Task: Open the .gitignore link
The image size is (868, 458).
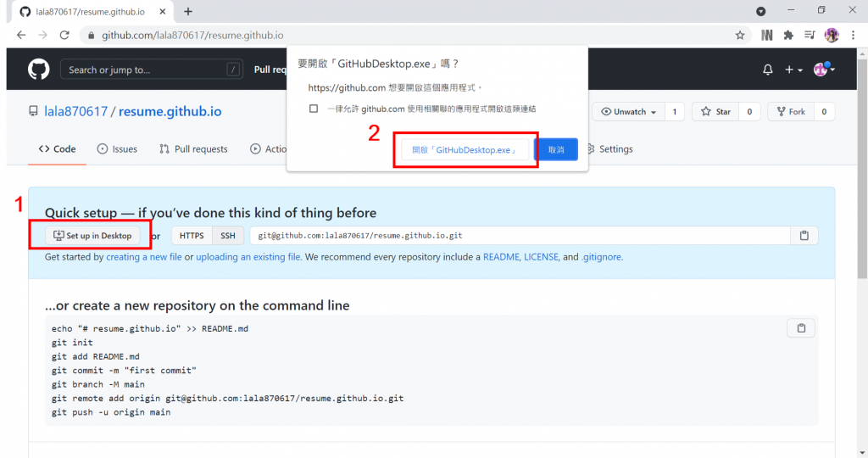Action: (601, 257)
